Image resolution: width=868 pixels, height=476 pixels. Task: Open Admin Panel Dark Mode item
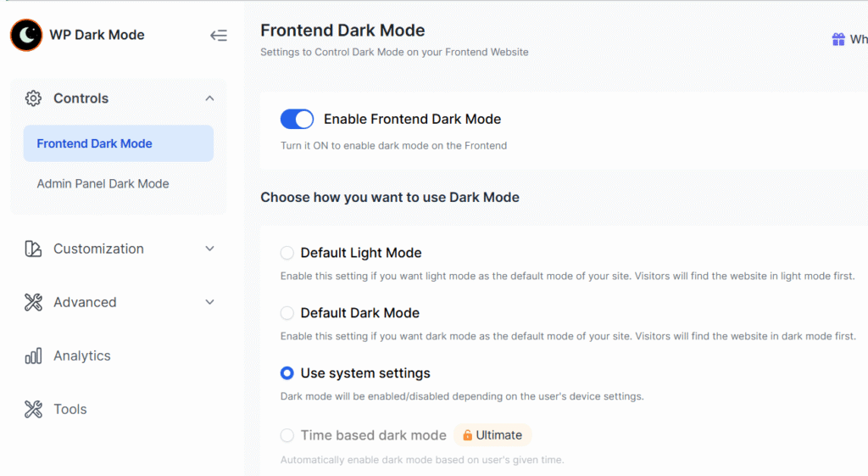point(103,183)
